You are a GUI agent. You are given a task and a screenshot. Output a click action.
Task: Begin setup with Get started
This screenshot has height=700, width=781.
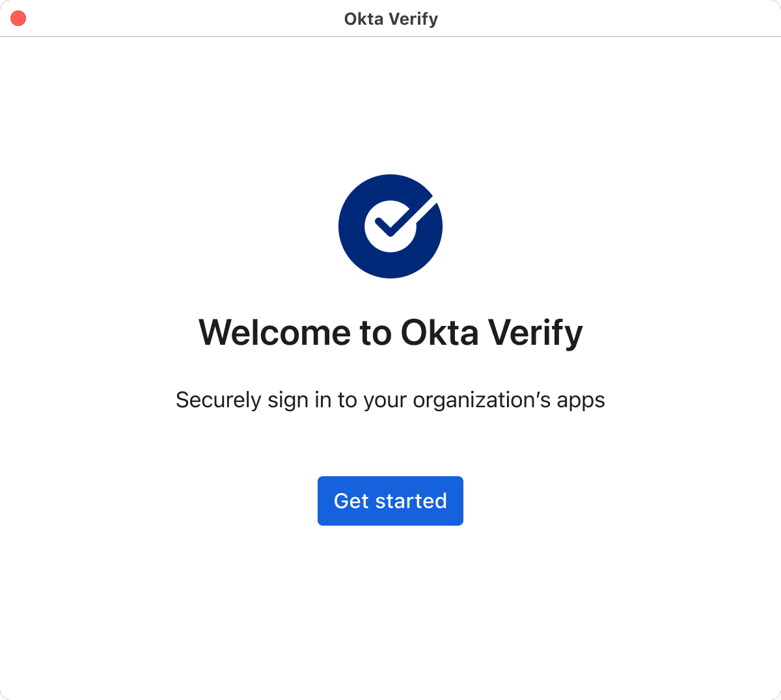point(390,501)
